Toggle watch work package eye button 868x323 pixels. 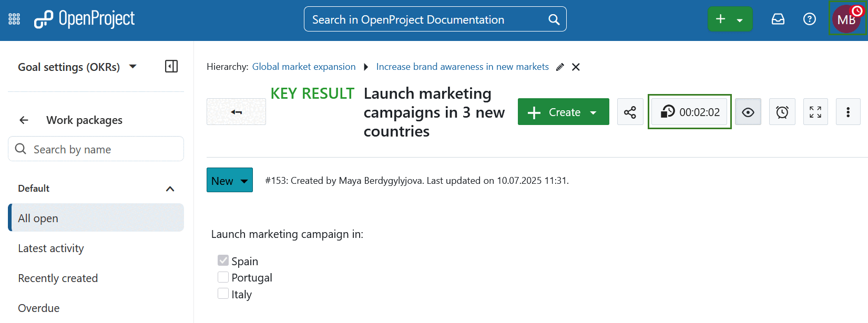[x=748, y=112]
